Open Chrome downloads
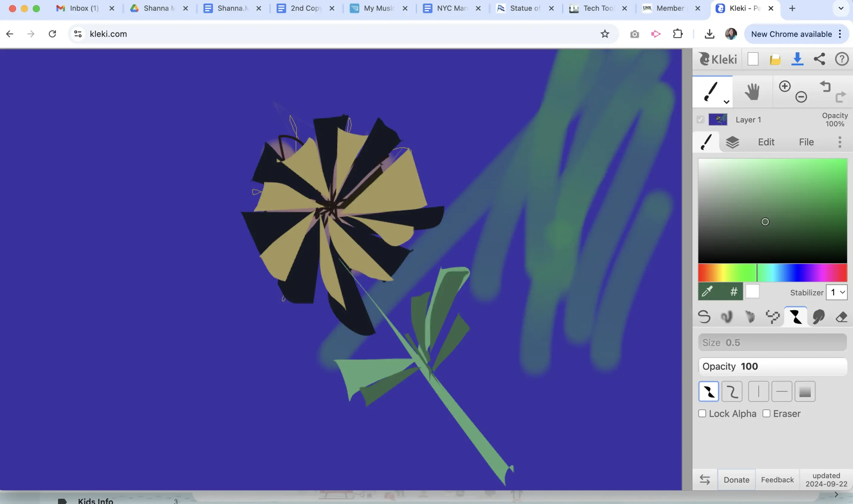The image size is (853, 504). [709, 34]
